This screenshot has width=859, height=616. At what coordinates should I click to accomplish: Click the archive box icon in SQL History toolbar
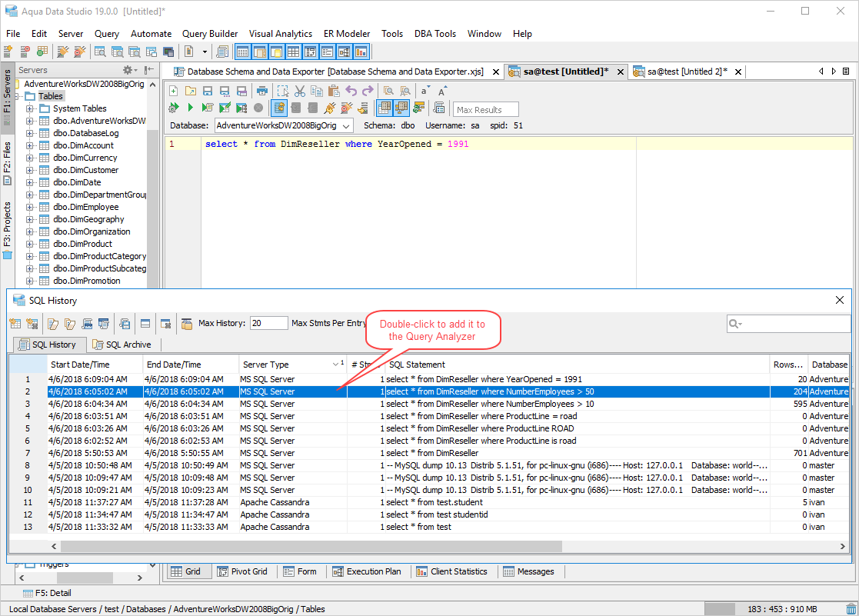(x=187, y=324)
